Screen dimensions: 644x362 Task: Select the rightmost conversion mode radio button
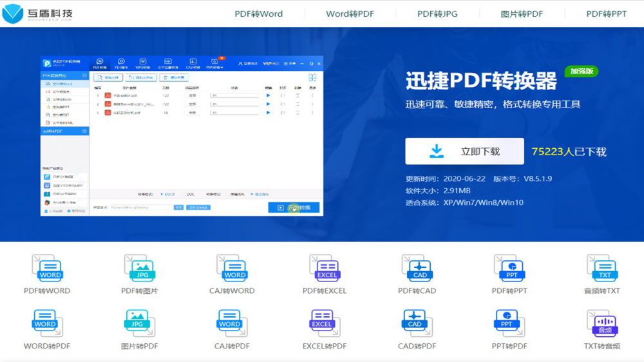tap(251, 193)
